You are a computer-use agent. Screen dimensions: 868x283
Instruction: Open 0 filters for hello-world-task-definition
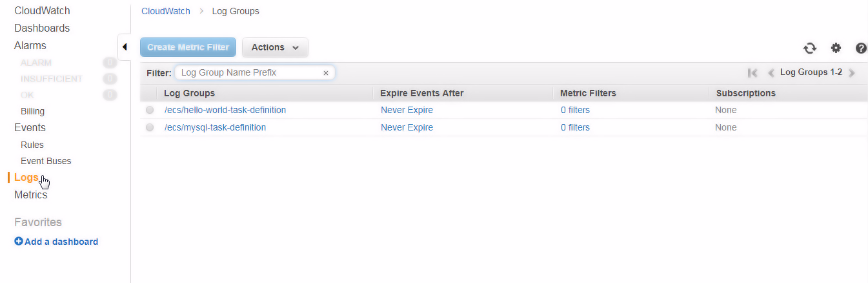(575, 110)
